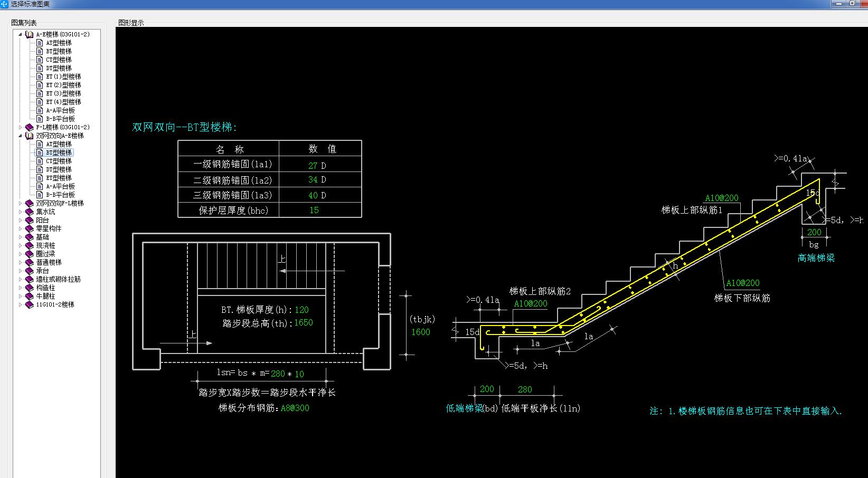Click document icon of DT型楼梯 under A-E楼梯 (03G101-2)
The image size is (868, 478).
click(x=40, y=68)
